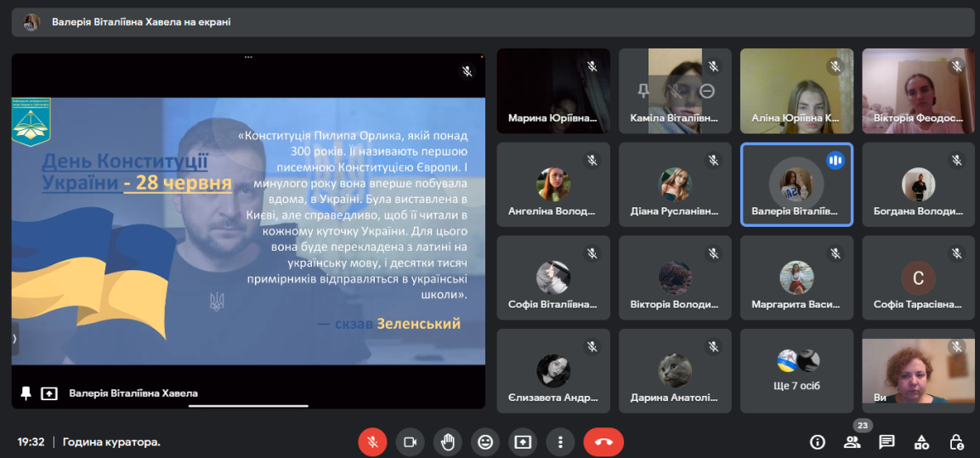Click the blue speaking indicator on Валерія's tile
Image resolution: width=980 pixels, height=458 pixels.
tap(835, 161)
